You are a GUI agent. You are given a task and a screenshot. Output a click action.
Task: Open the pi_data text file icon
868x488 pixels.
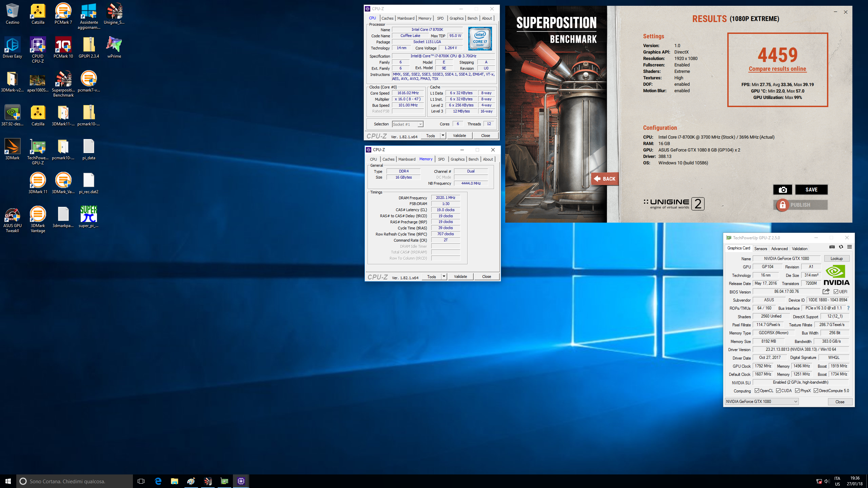(89, 149)
